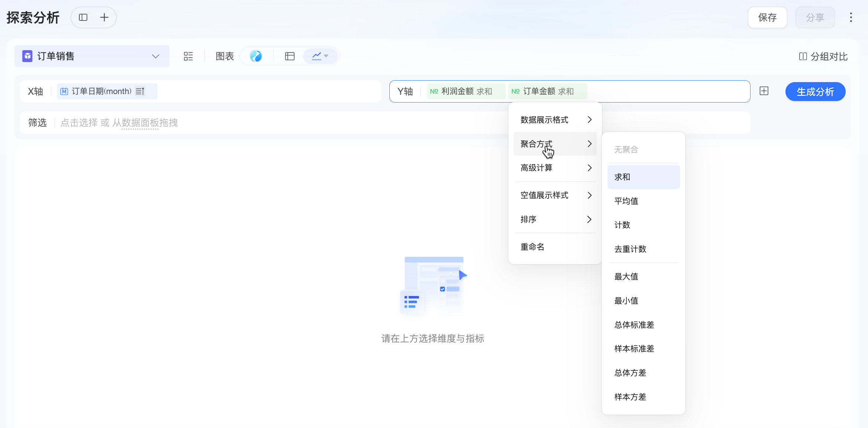
Task: Click the blue AI smart chart icon
Action: [x=256, y=56]
